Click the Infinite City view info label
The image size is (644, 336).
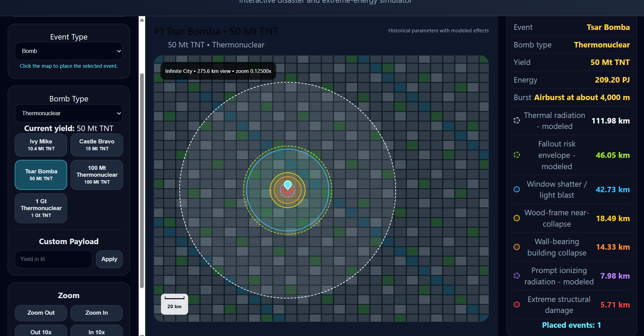pyautogui.click(x=218, y=71)
